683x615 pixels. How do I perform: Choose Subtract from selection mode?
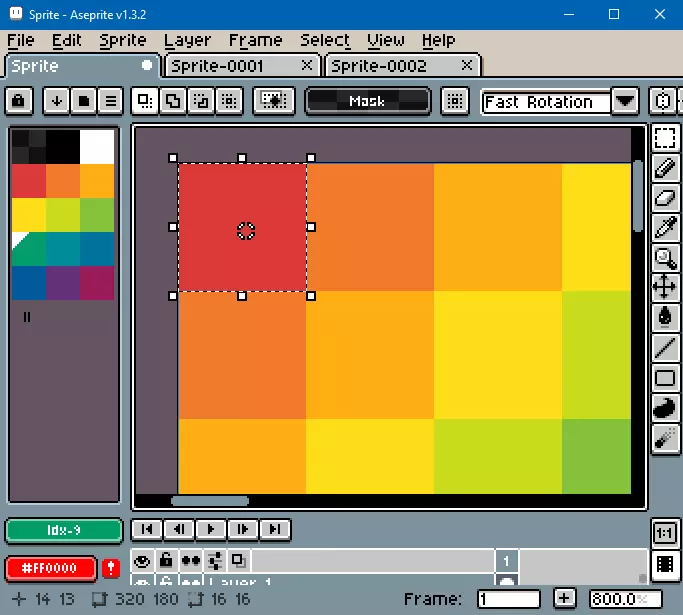pos(200,101)
